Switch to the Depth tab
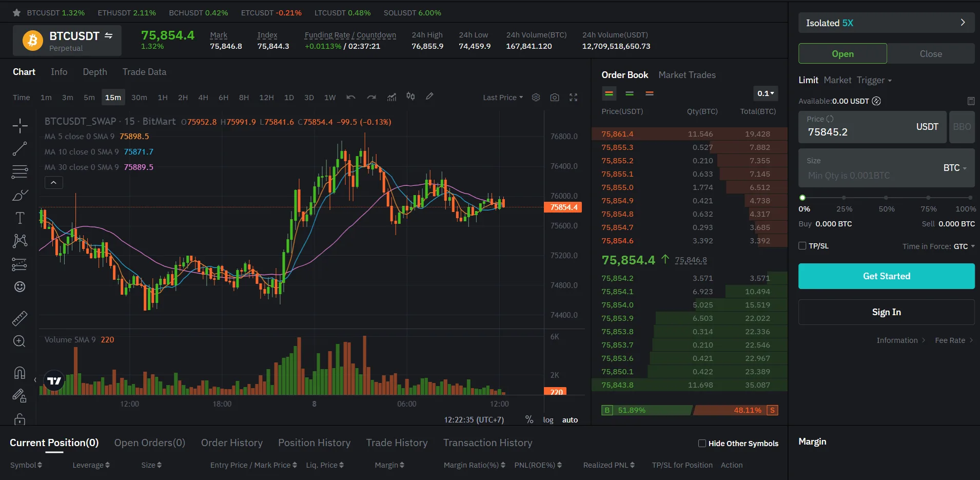Screen dimensions: 980x480 tap(95, 72)
